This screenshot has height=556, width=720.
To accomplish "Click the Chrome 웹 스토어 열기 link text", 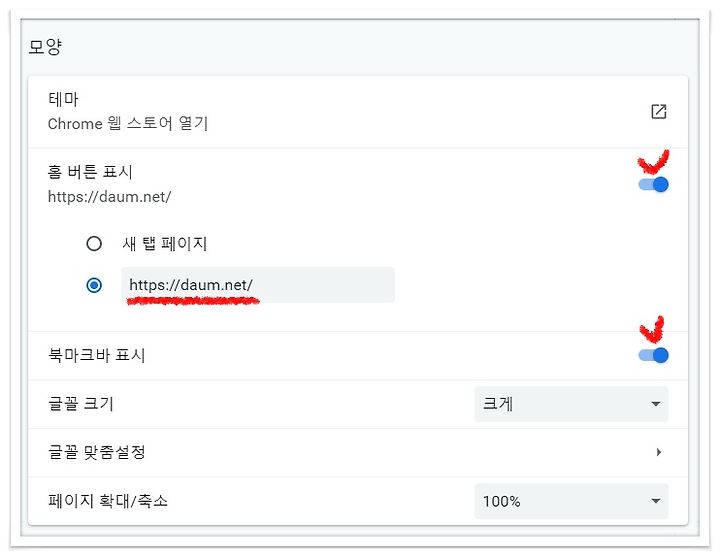I will 128,124.
